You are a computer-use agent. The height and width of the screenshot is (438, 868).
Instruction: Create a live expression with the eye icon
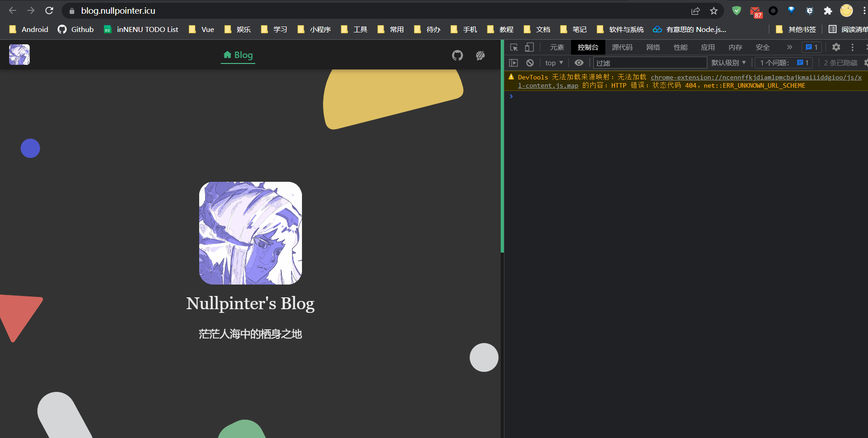(579, 63)
